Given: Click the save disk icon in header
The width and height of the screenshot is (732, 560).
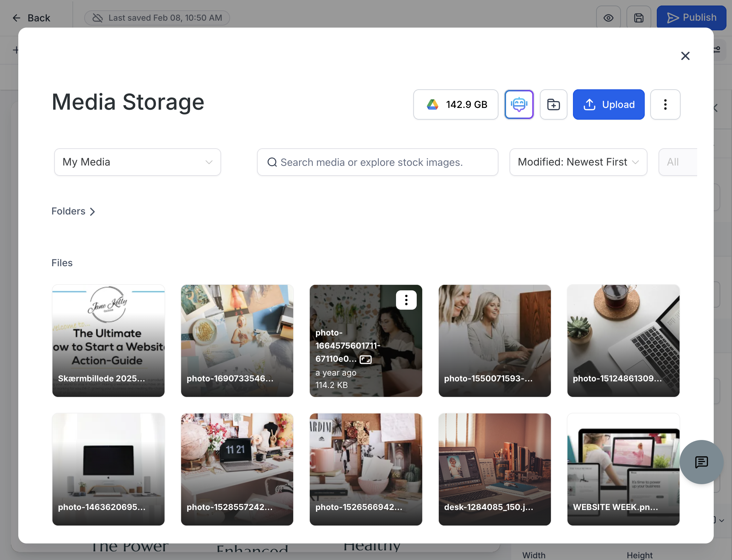Looking at the screenshot, I should pyautogui.click(x=639, y=18).
